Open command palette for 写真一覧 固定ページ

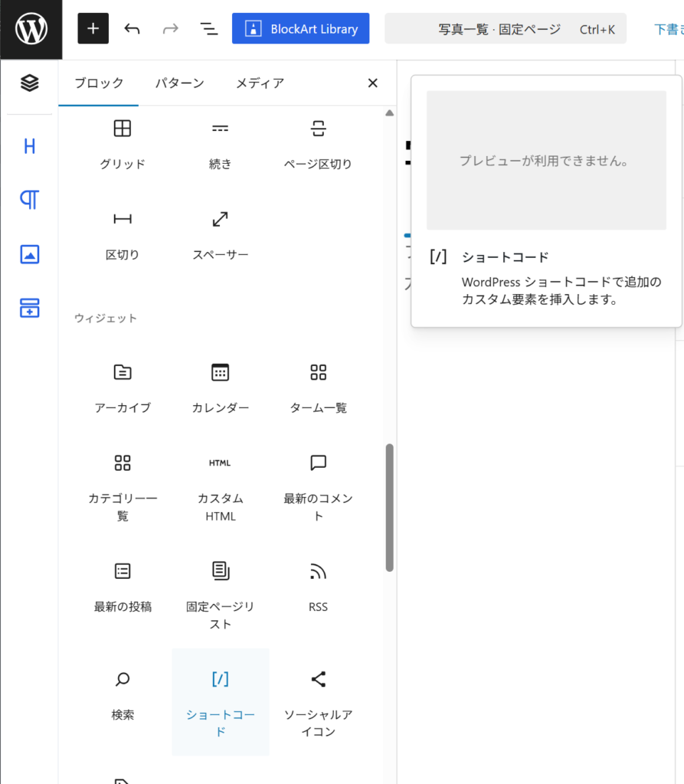(506, 29)
